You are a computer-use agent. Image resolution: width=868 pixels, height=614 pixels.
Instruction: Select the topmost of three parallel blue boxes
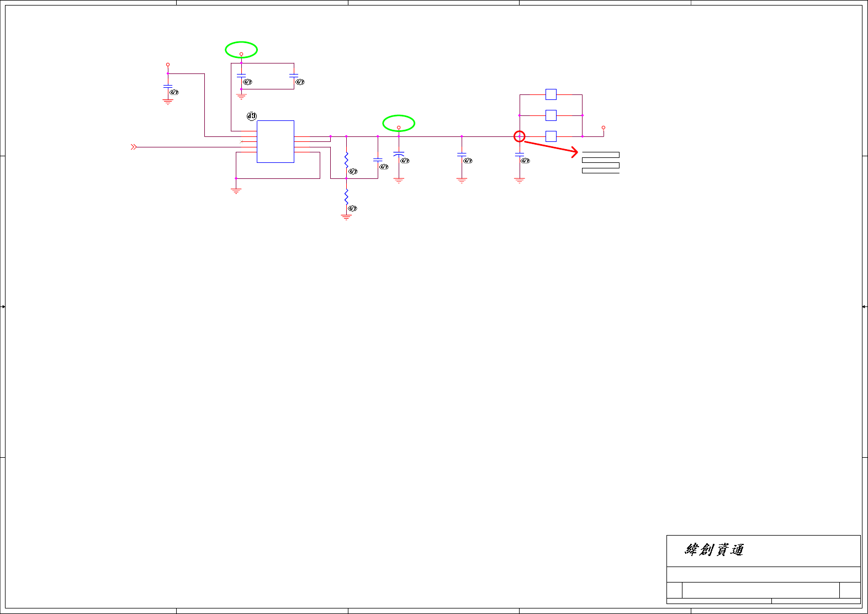tap(551, 94)
